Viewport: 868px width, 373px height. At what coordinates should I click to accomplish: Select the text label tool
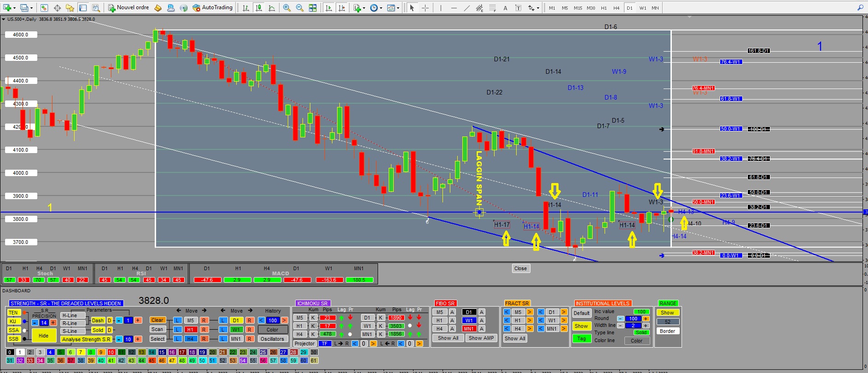505,8
